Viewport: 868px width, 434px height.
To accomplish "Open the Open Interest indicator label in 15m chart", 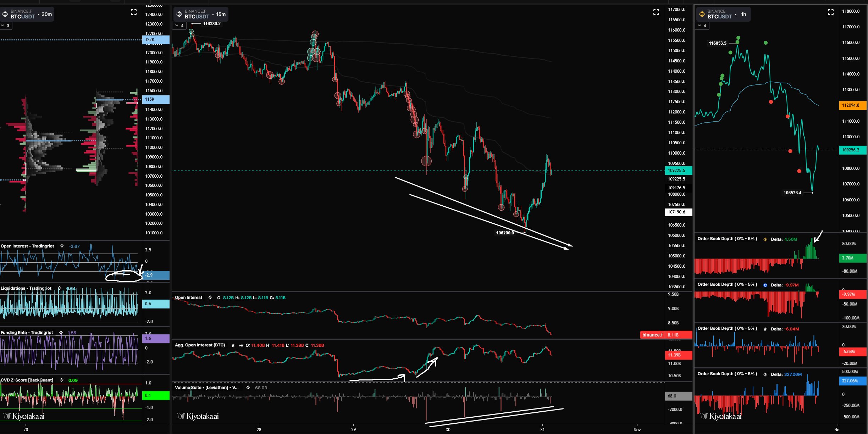I will point(188,297).
